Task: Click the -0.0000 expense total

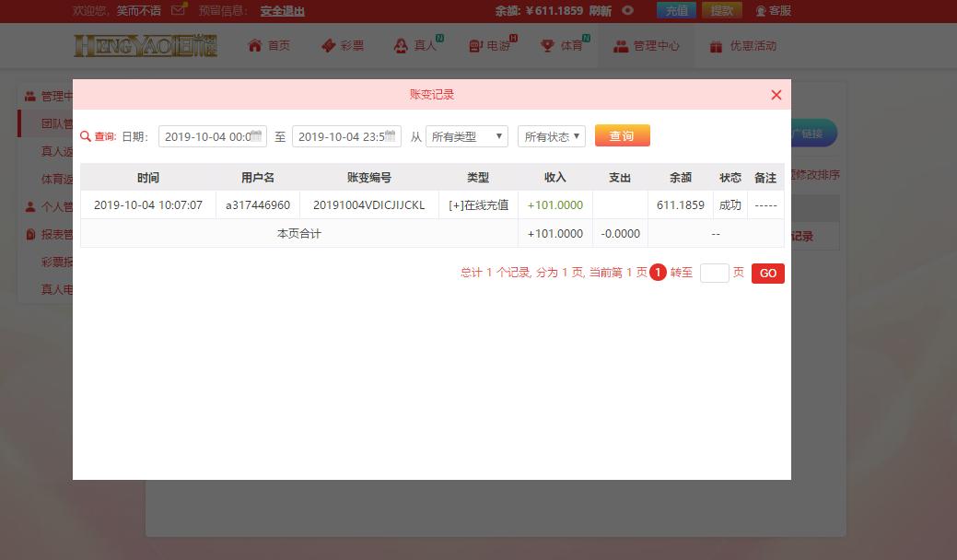Action: point(620,234)
